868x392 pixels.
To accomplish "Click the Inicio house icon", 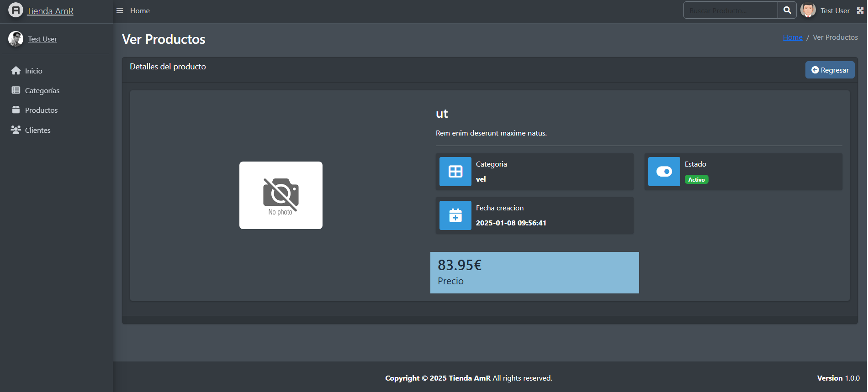I will (x=16, y=70).
